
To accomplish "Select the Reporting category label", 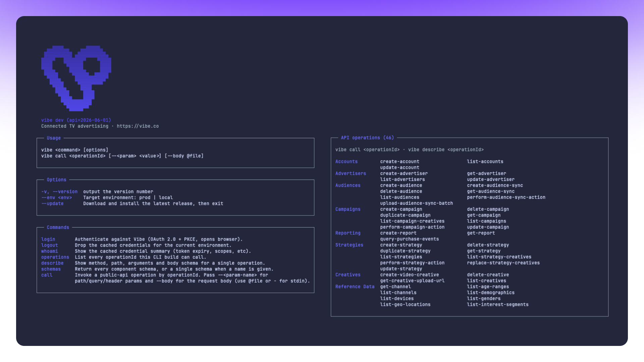I will click(348, 233).
